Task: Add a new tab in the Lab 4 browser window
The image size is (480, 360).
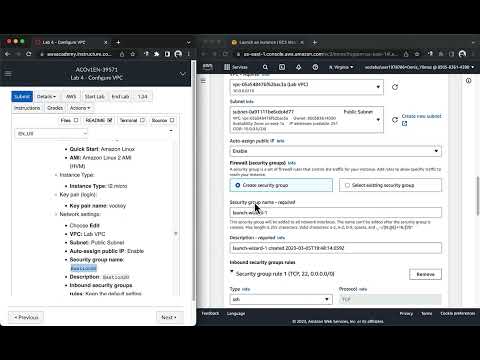Action: point(118,42)
